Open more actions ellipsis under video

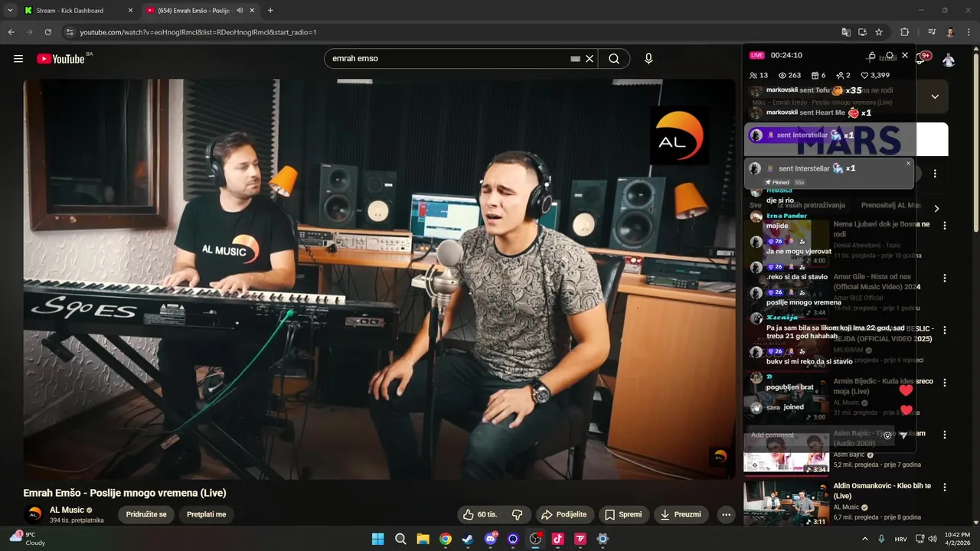(x=726, y=514)
